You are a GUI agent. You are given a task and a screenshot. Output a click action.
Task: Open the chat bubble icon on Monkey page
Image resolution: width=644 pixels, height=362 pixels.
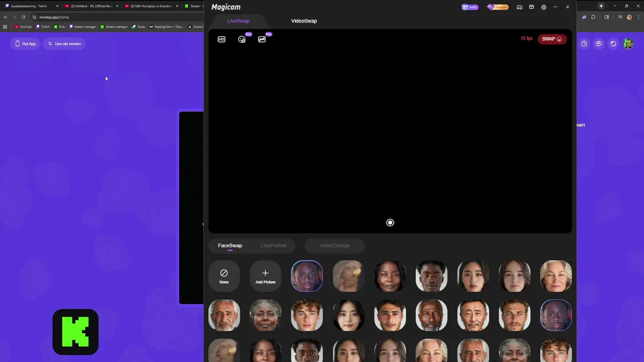pos(599,44)
